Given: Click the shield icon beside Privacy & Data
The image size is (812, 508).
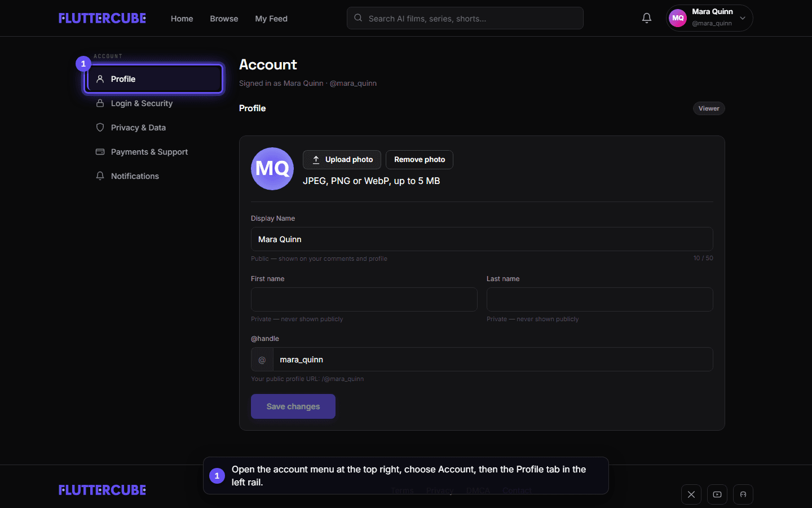Looking at the screenshot, I should [100, 128].
